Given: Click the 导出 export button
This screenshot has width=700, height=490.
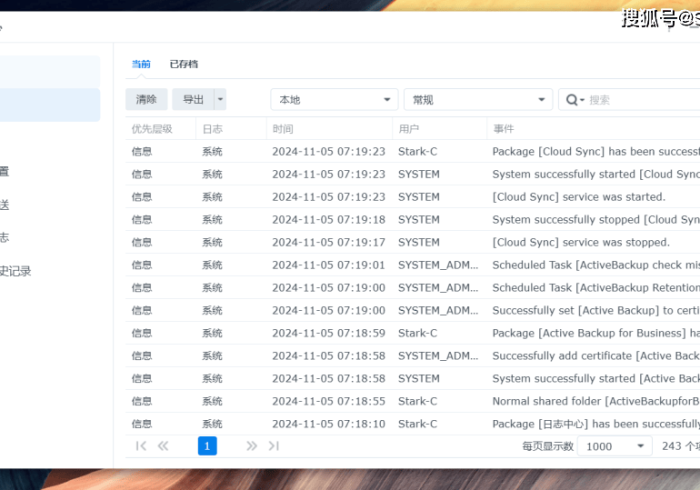Looking at the screenshot, I should 193,100.
